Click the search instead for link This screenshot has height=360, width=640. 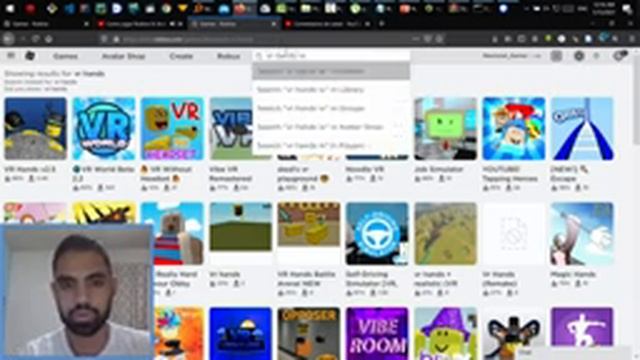40,82
